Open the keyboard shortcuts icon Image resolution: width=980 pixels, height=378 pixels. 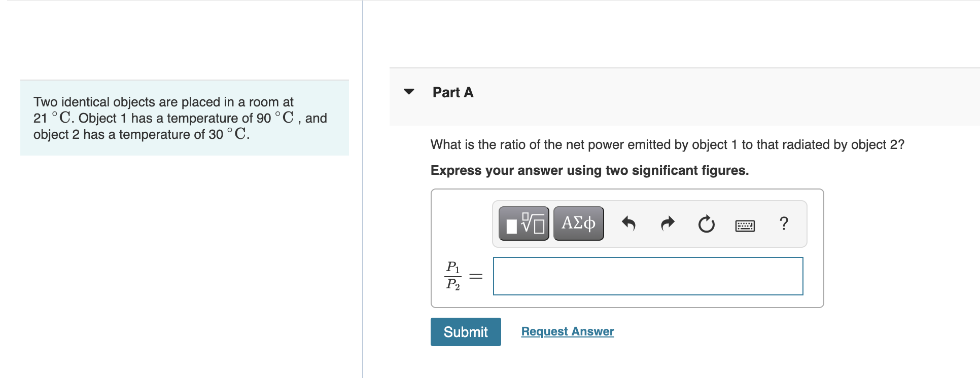[745, 225]
